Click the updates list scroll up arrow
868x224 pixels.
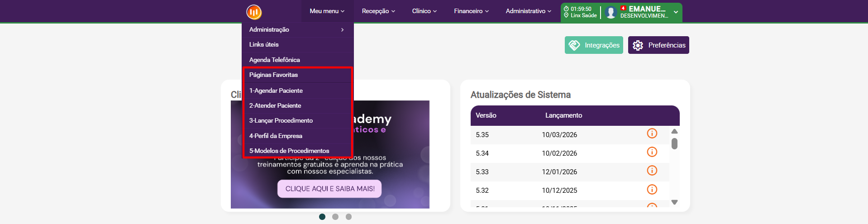674,131
